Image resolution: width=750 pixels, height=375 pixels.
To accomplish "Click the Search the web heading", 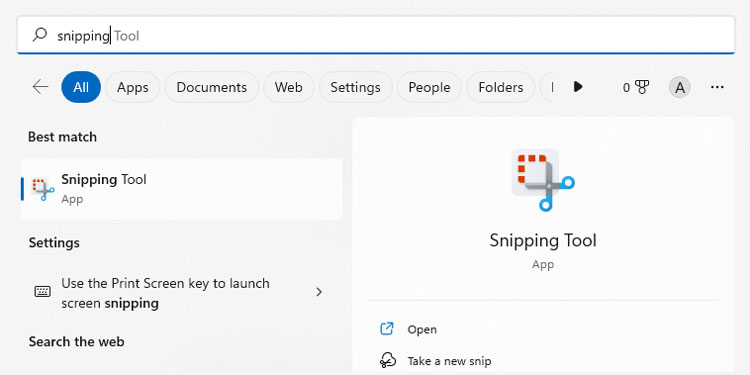I will [x=77, y=342].
